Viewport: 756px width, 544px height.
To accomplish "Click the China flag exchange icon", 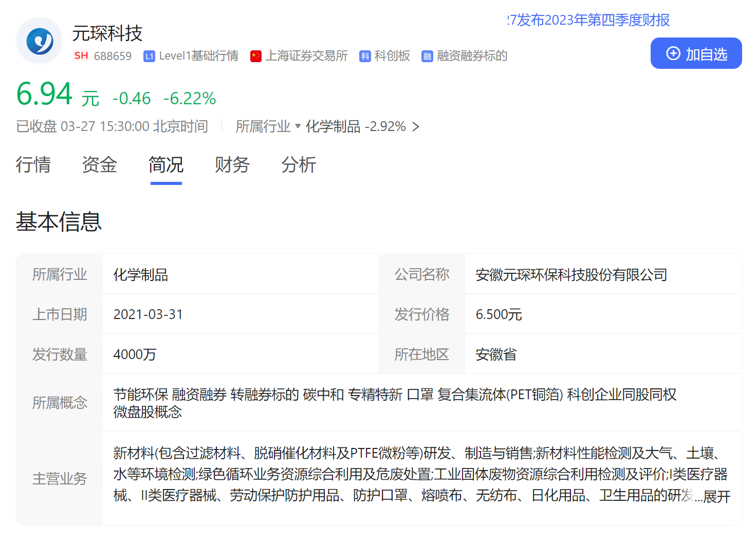I will [256, 57].
